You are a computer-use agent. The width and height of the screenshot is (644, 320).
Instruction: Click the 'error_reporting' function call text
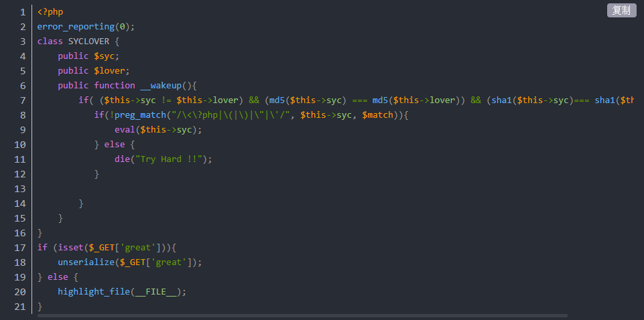click(76, 27)
